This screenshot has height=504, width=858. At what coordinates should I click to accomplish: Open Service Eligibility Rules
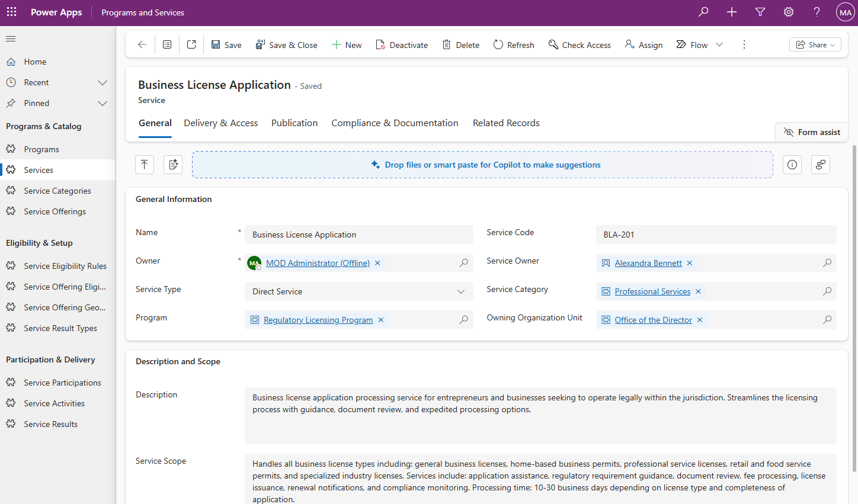tap(58, 266)
